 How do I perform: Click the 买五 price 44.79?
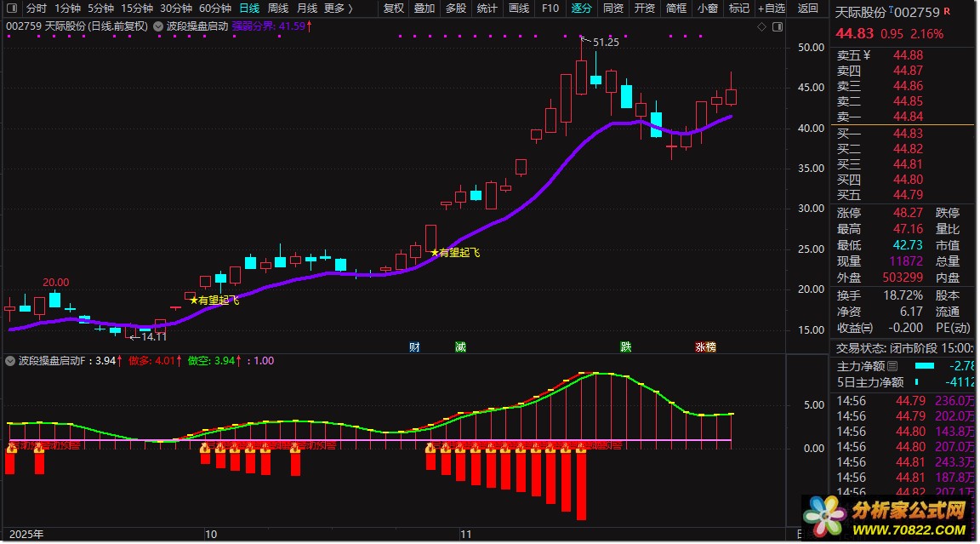(x=908, y=194)
